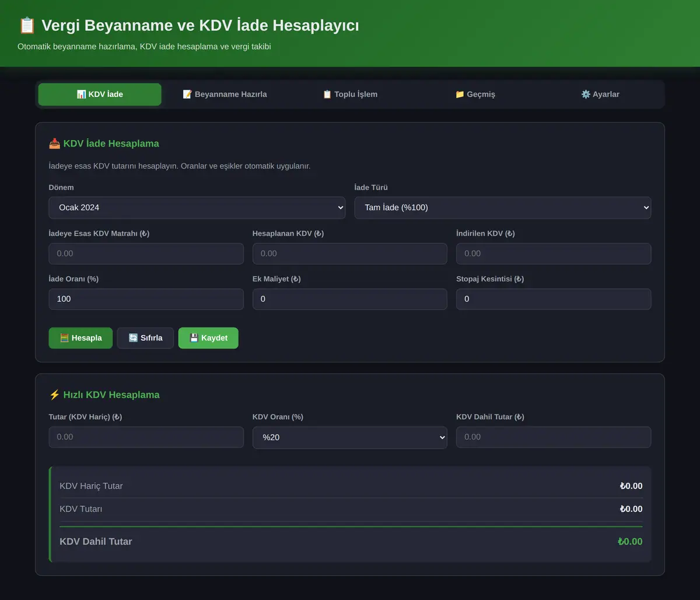Focus the KDV Dahil Tutar input field
This screenshot has height=600, width=700.
(x=554, y=437)
